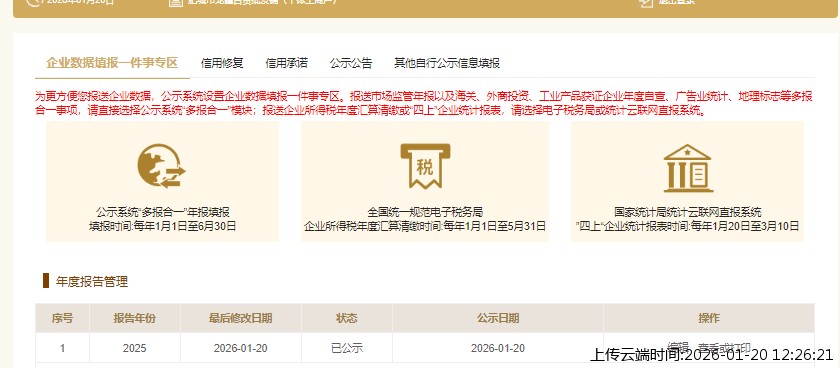Click the 公示日期 column header
The height and width of the screenshot is (368, 840).
[498, 318]
